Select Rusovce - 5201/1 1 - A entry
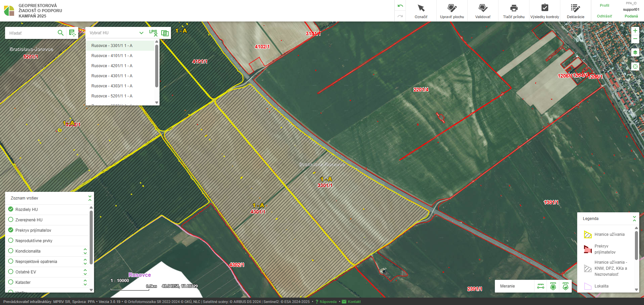644x305 pixels. pyautogui.click(x=112, y=96)
